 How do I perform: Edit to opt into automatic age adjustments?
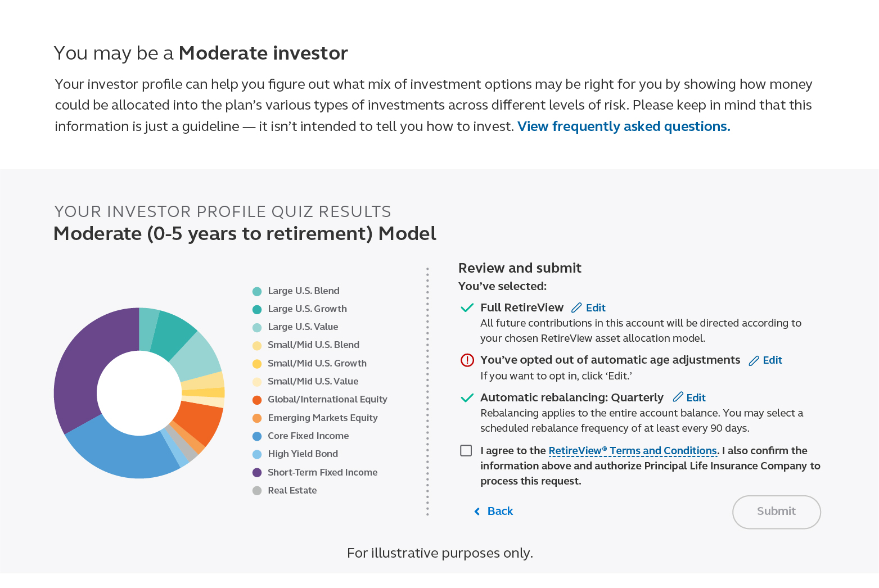click(772, 360)
